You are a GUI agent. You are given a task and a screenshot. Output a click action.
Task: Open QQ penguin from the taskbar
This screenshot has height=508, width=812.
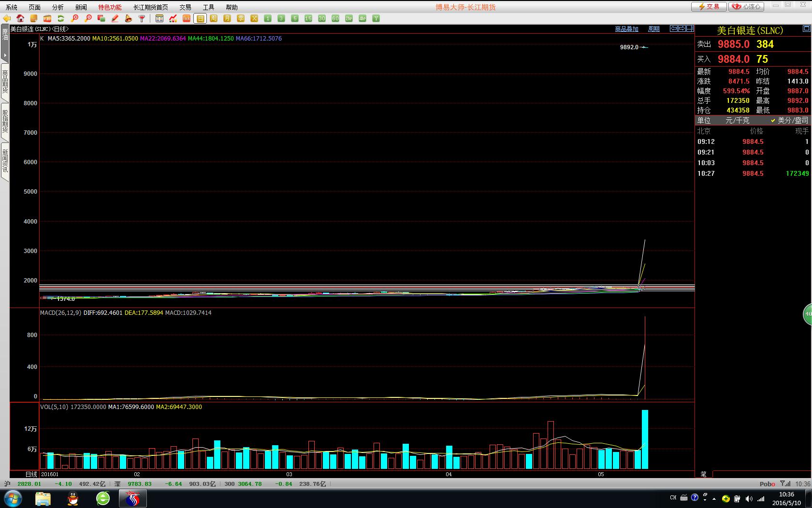click(x=73, y=498)
